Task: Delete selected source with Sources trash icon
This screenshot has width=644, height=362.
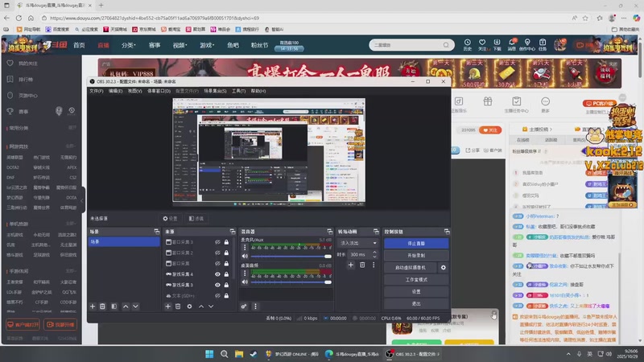Action: (x=178, y=306)
